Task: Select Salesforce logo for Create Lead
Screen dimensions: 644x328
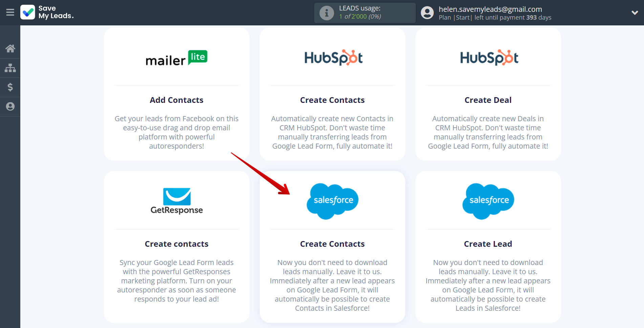Action: [x=488, y=201]
